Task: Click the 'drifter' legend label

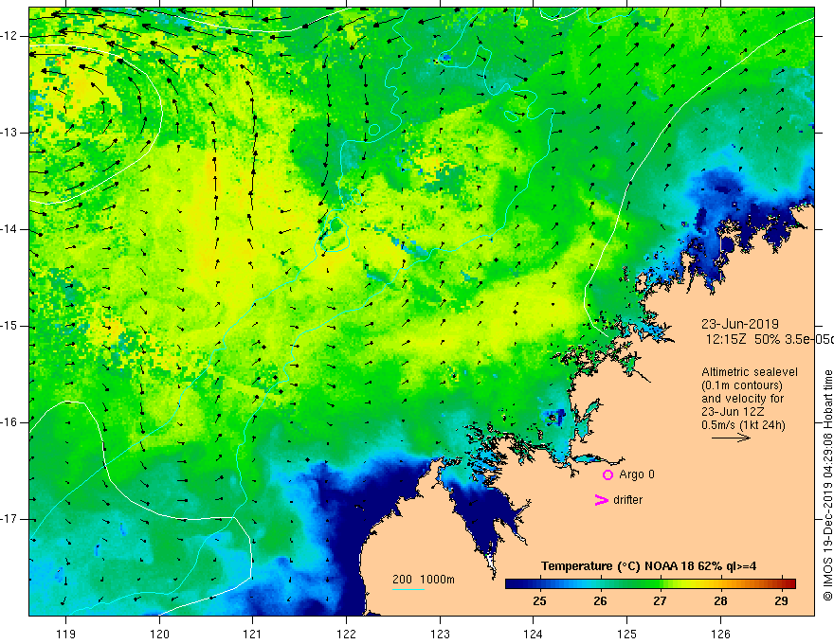Action: 627,500
